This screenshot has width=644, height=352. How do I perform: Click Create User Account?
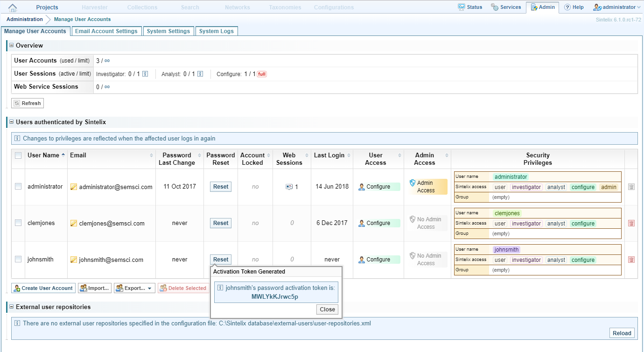coord(43,288)
